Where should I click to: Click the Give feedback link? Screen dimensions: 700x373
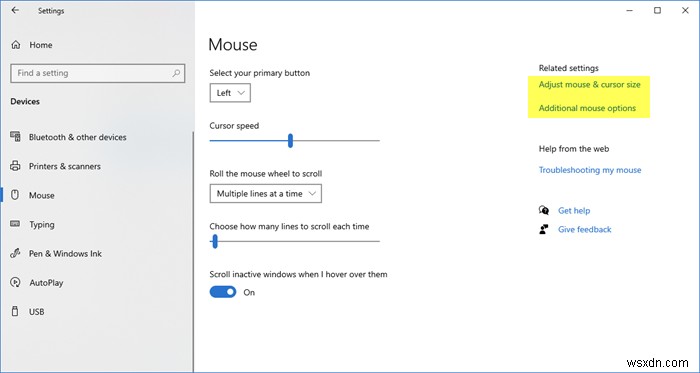point(584,229)
